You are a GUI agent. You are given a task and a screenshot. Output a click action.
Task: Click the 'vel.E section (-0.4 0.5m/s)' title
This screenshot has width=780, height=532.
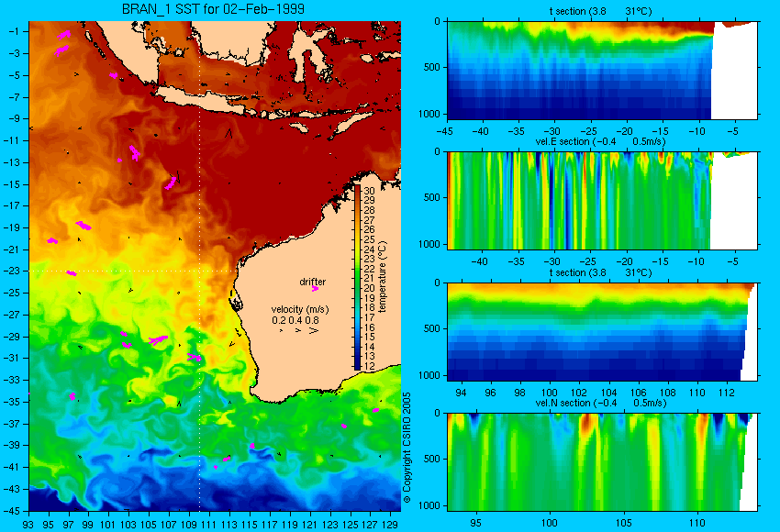click(x=600, y=141)
